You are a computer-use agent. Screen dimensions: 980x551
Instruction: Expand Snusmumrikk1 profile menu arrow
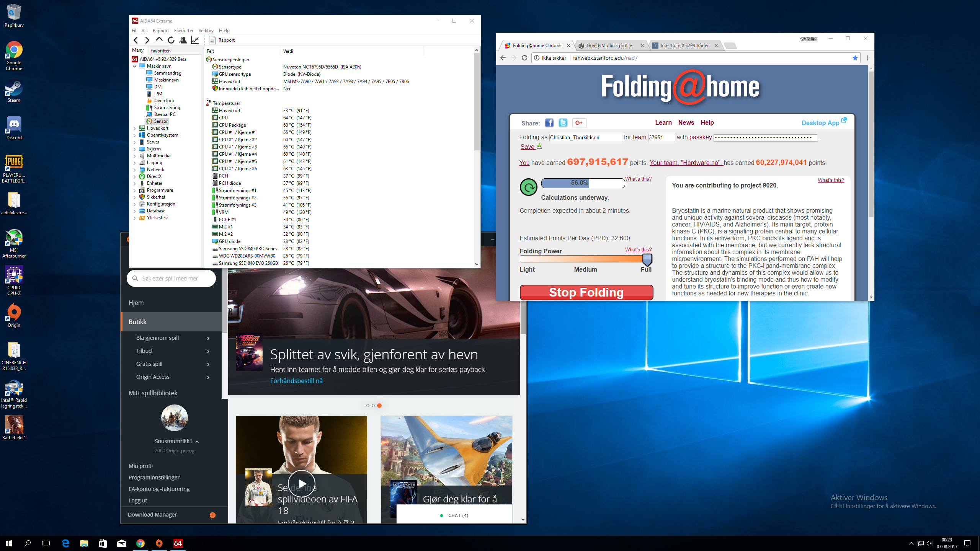pos(197,442)
